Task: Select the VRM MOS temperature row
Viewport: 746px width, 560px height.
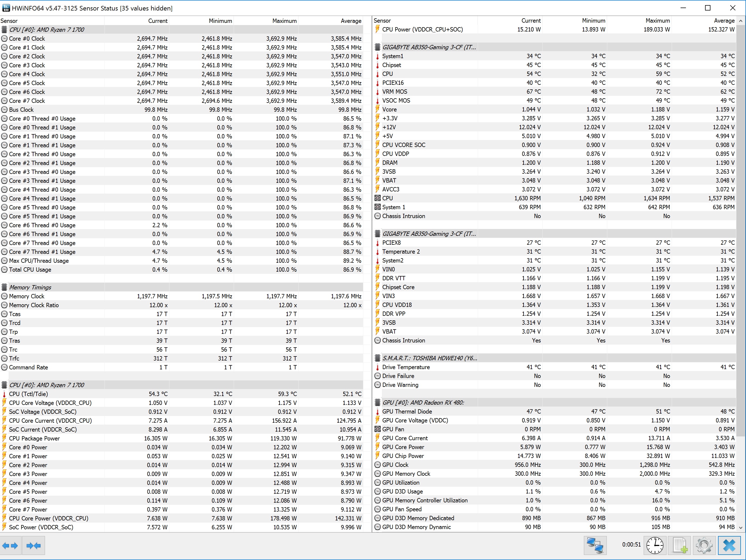Action: tap(395, 92)
